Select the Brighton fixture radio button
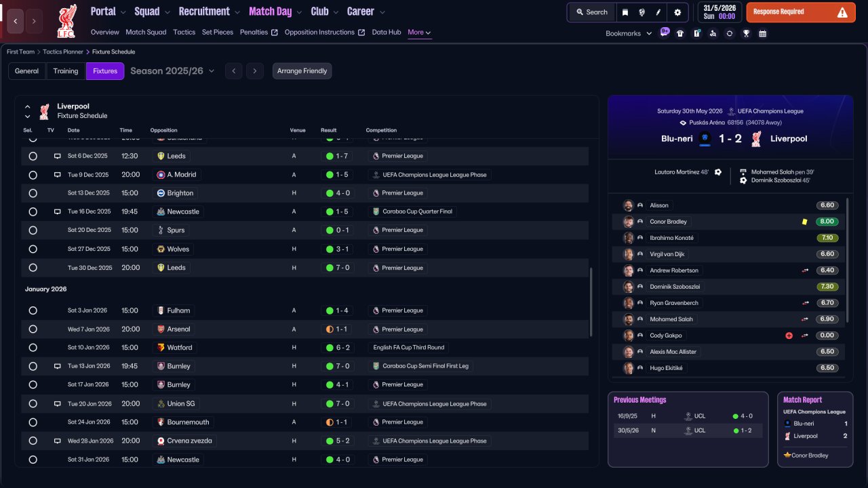The height and width of the screenshot is (488, 868). [x=33, y=193]
